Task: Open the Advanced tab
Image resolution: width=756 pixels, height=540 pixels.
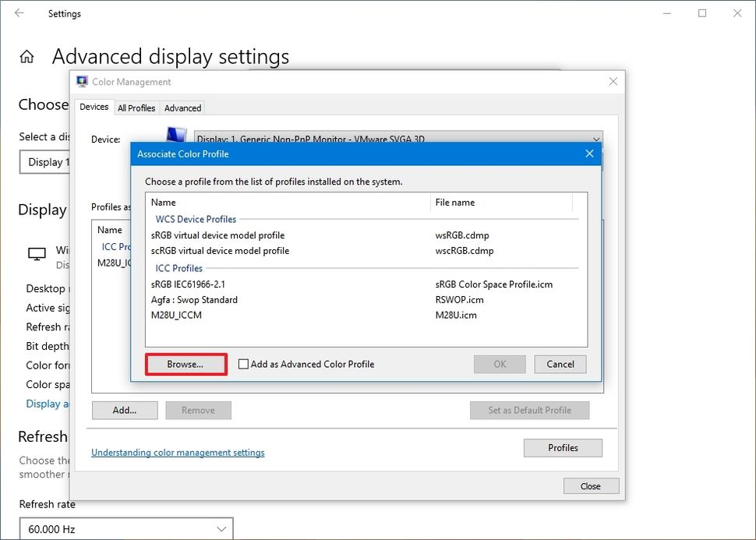Action: click(183, 108)
